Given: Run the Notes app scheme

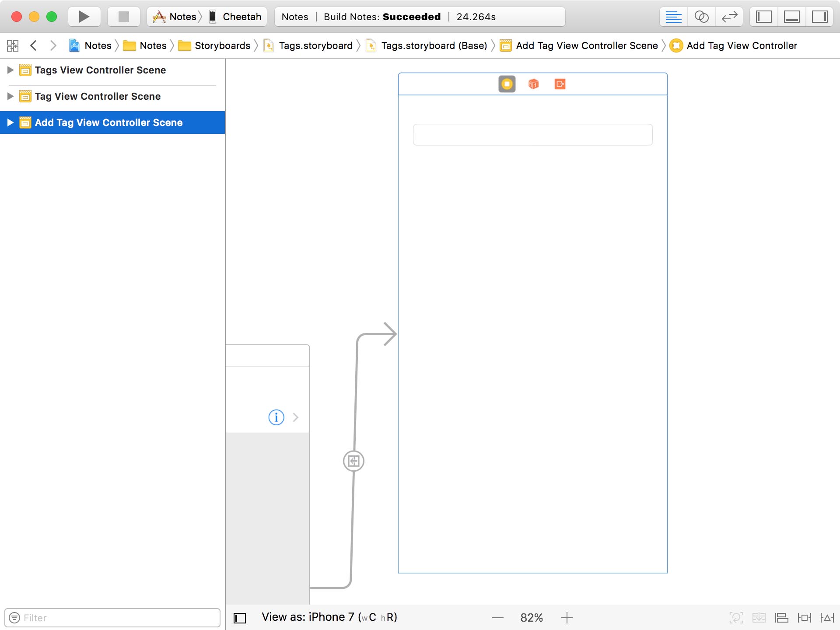Looking at the screenshot, I should [84, 17].
